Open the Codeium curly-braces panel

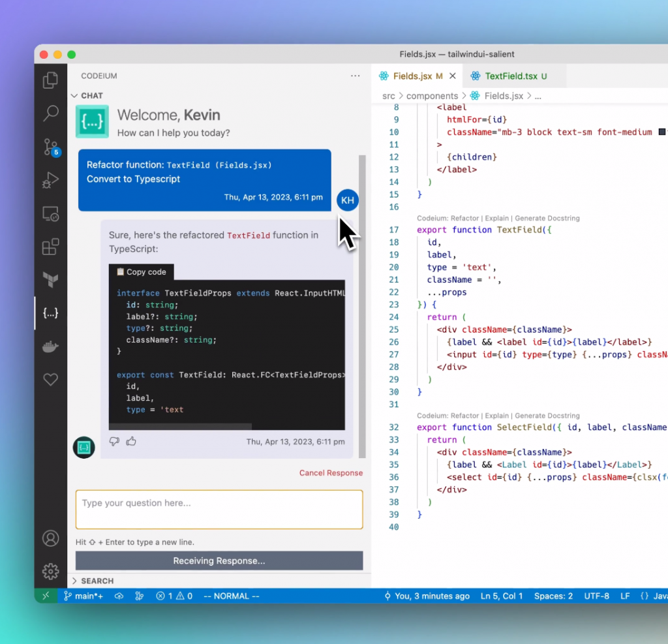50,313
